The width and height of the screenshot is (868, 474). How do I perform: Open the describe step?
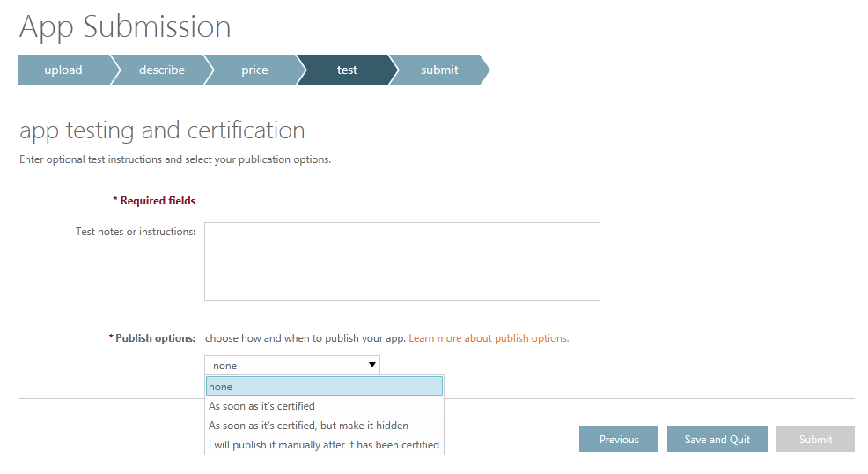(x=161, y=70)
